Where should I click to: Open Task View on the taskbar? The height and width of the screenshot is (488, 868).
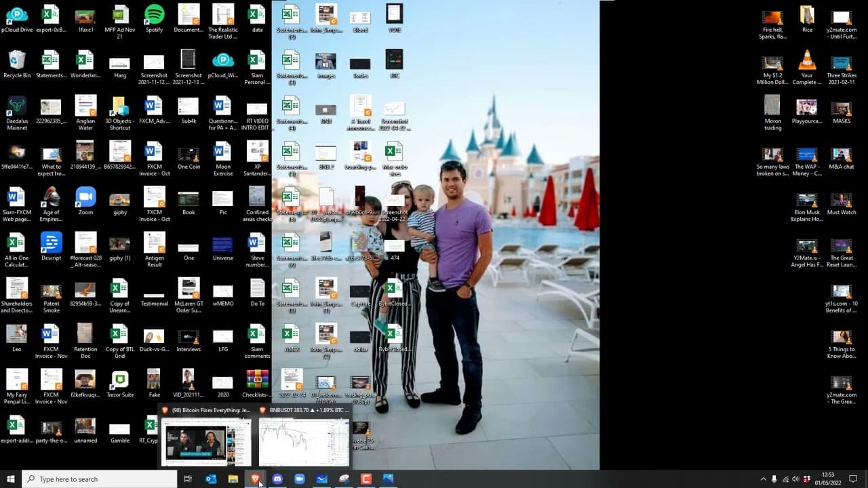pyautogui.click(x=188, y=479)
